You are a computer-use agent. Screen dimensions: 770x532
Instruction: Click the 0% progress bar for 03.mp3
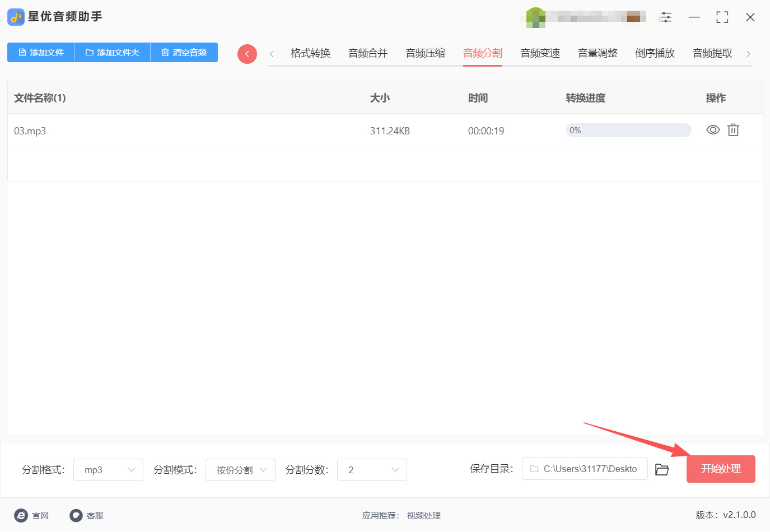tap(628, 130)
